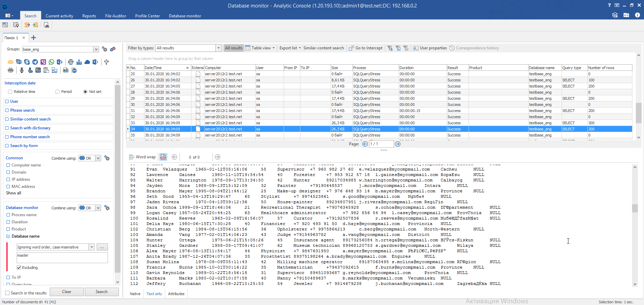
Task: Toggle the Process name checkbox
Action: 8,215
